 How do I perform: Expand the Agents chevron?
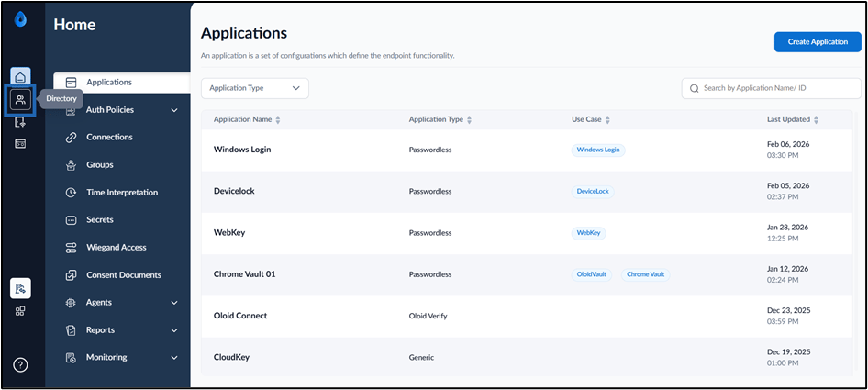coord(174,303)
